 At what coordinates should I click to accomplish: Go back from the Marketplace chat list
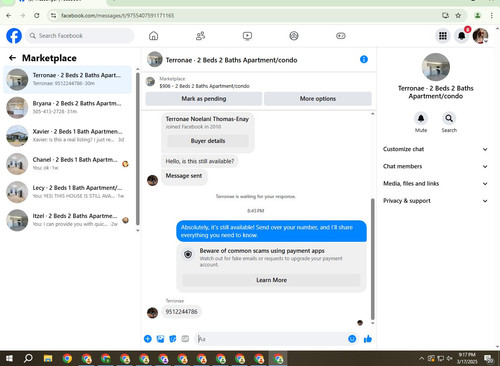point(12,58)
